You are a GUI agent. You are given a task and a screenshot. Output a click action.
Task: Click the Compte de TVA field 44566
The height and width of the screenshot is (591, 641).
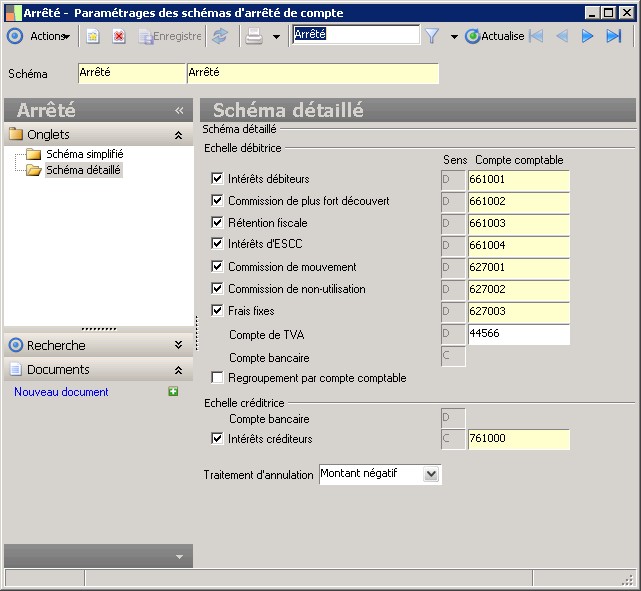tap(518, 334)
